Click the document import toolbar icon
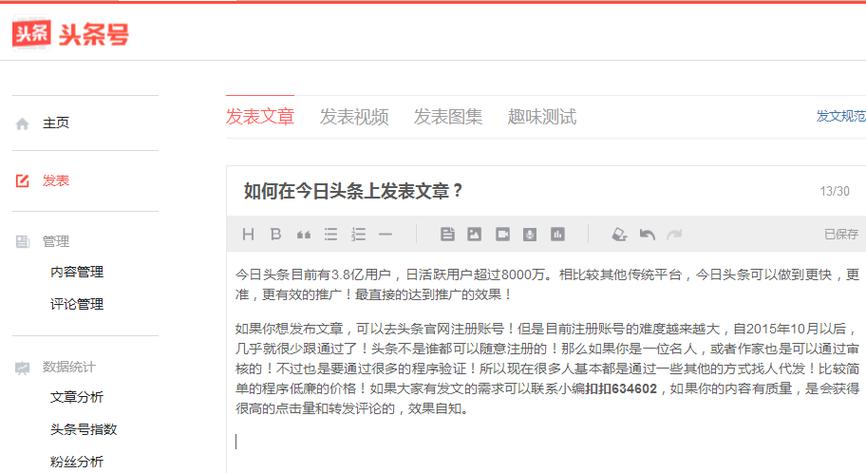This screenshot has height=473, width=866. (x=447, y=234)
